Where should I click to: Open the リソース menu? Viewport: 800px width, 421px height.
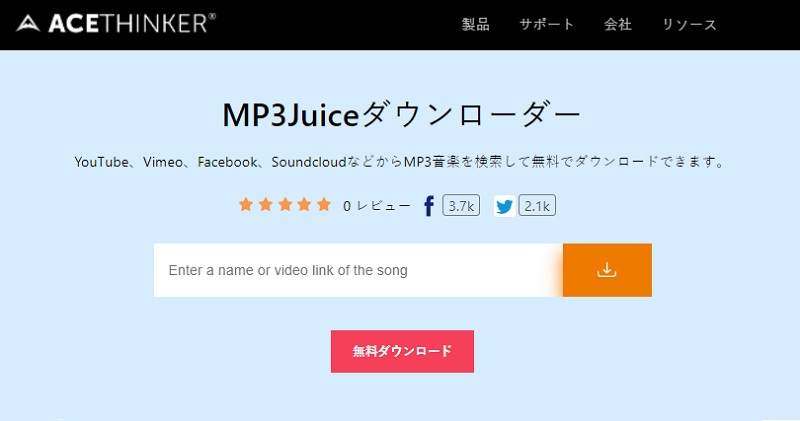689,24
